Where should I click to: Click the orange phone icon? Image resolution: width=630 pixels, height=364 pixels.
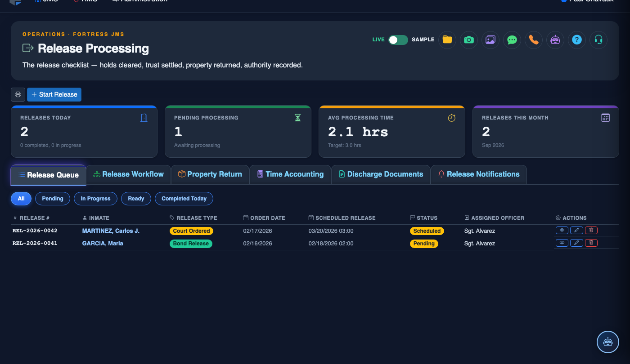point(534,40)
